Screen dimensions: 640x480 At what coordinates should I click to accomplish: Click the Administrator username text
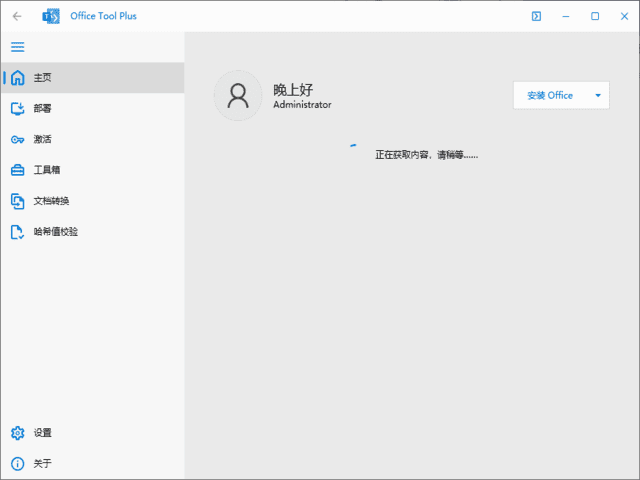[302, 105]
